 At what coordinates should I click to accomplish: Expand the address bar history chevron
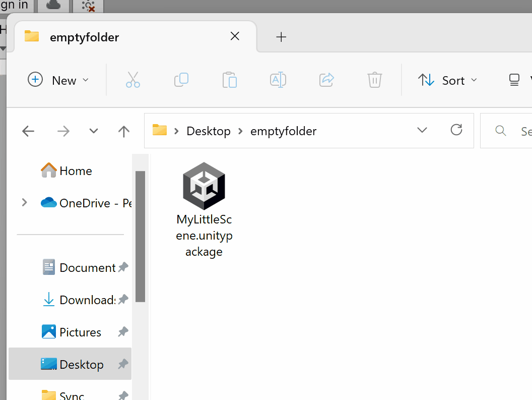422,130
